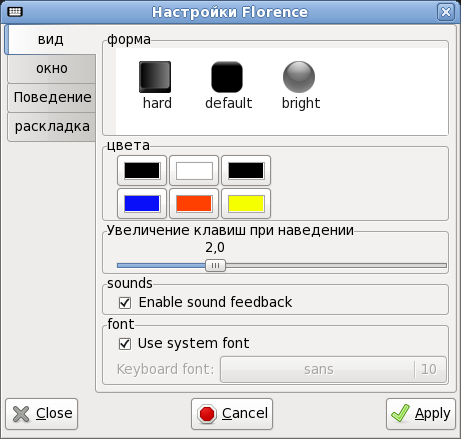The height and width of the screenshot is (439, 461).
Task: Click the key zoom slider handle
Action: (x=215, y=266)
